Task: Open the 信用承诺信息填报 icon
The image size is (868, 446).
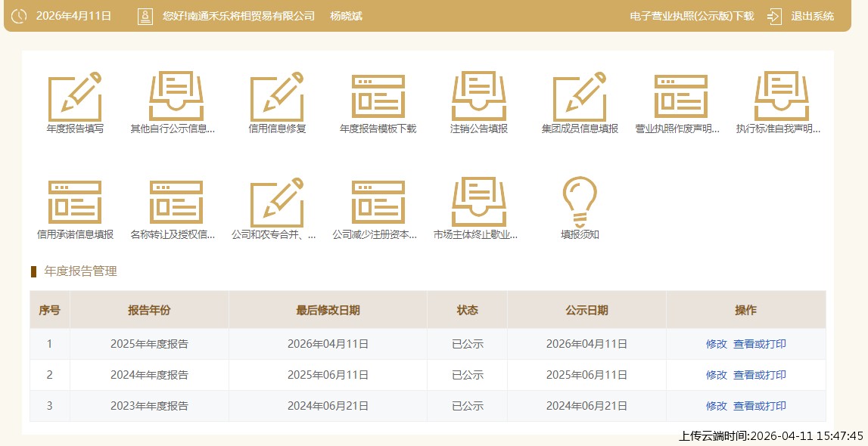Action: pos(75,203)
